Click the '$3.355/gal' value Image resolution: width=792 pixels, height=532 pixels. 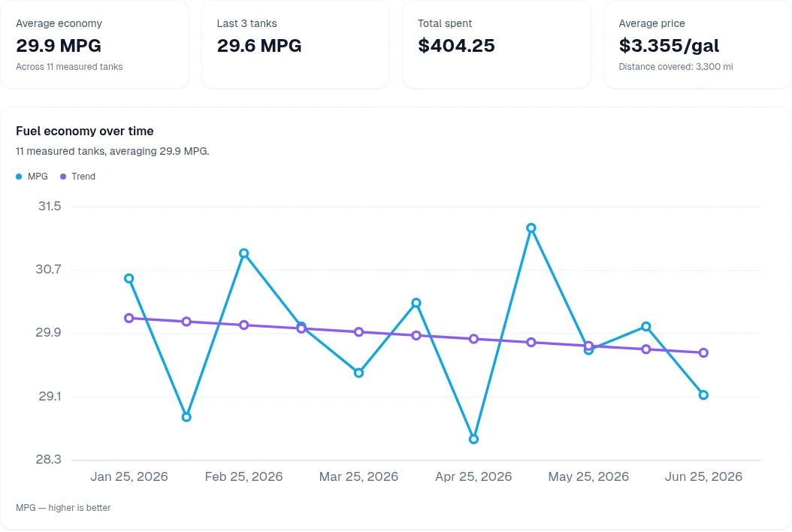click(669, 46)
